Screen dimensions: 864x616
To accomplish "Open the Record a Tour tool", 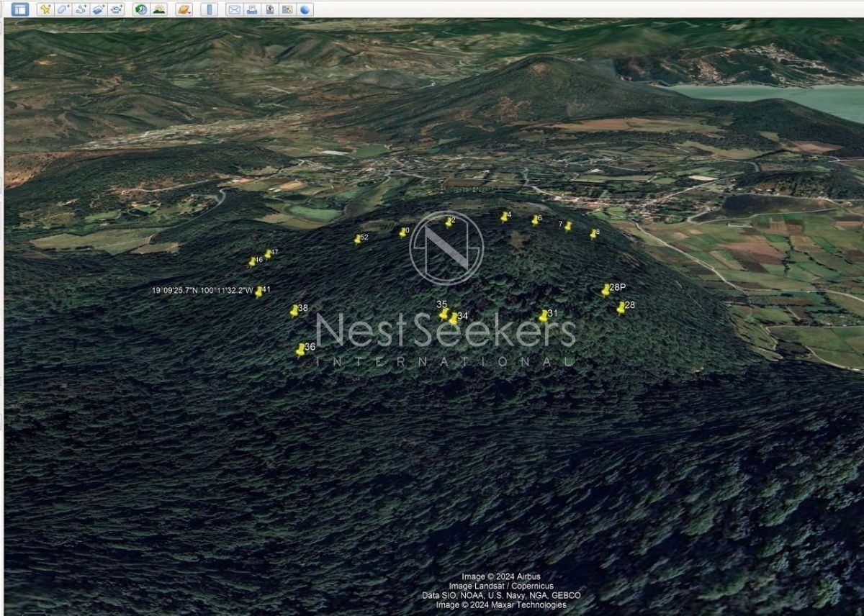I will pyautogui.click(x=117, y=9).
